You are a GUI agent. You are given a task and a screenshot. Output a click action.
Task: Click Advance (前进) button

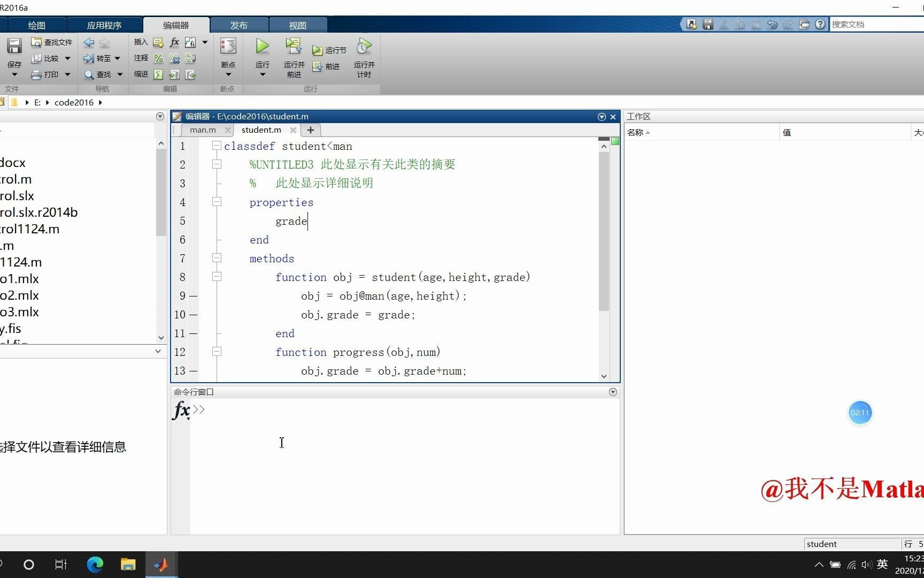(326, 66)
